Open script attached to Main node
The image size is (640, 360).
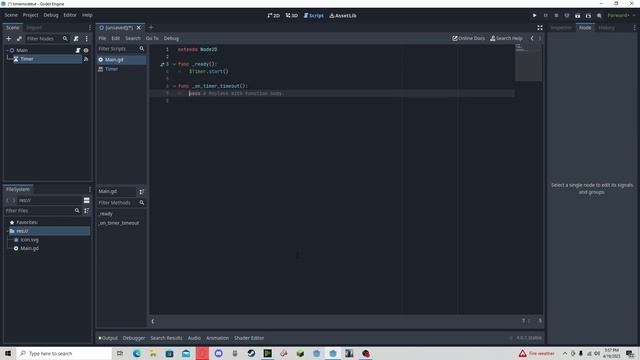pos(78,50)
